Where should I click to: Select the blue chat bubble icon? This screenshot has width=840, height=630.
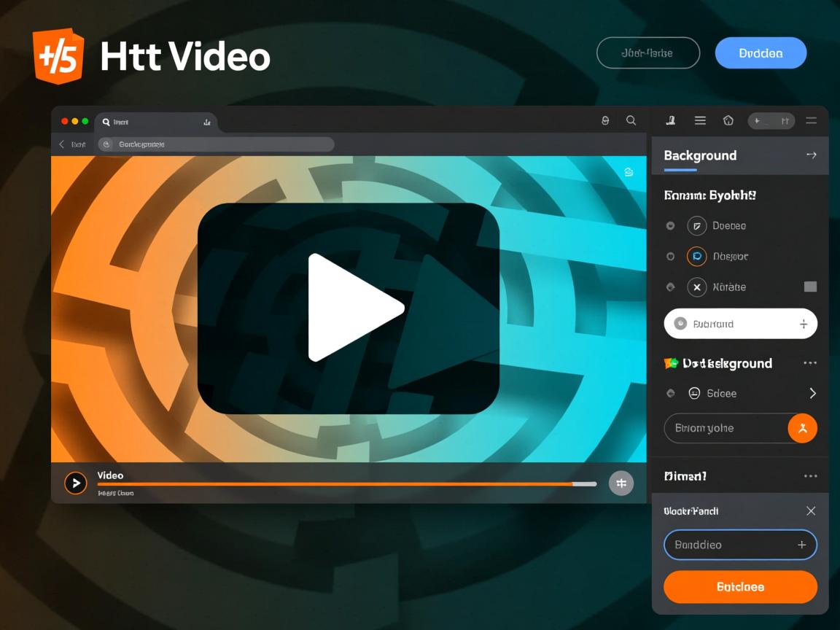click(x=697, y=256)
